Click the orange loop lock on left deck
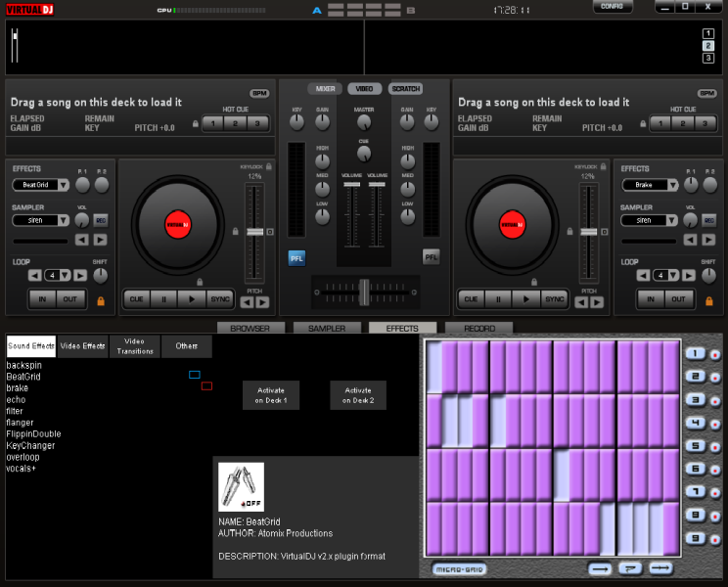This screenshot has width=728, height=587. pos(101,300)
